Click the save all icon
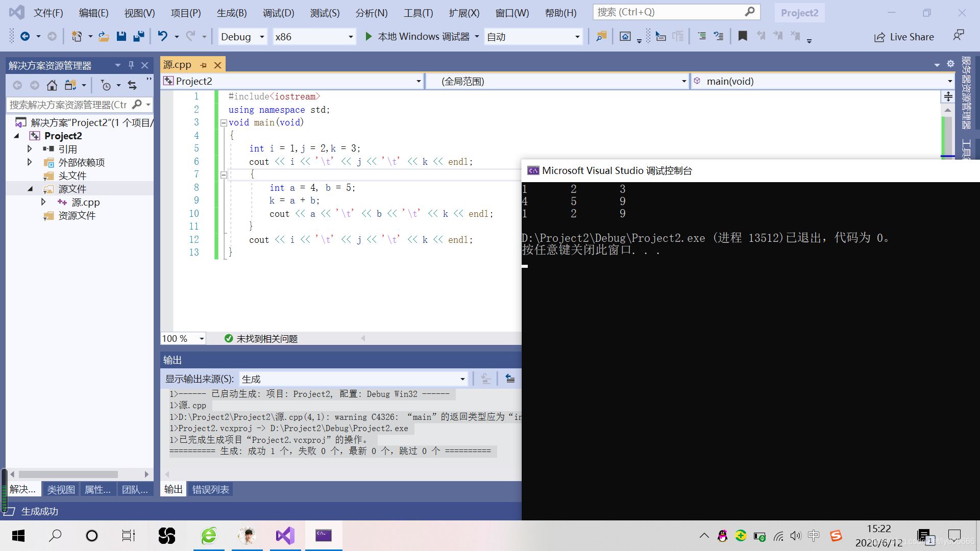This screenshot has width=980, height=551. 138,36
